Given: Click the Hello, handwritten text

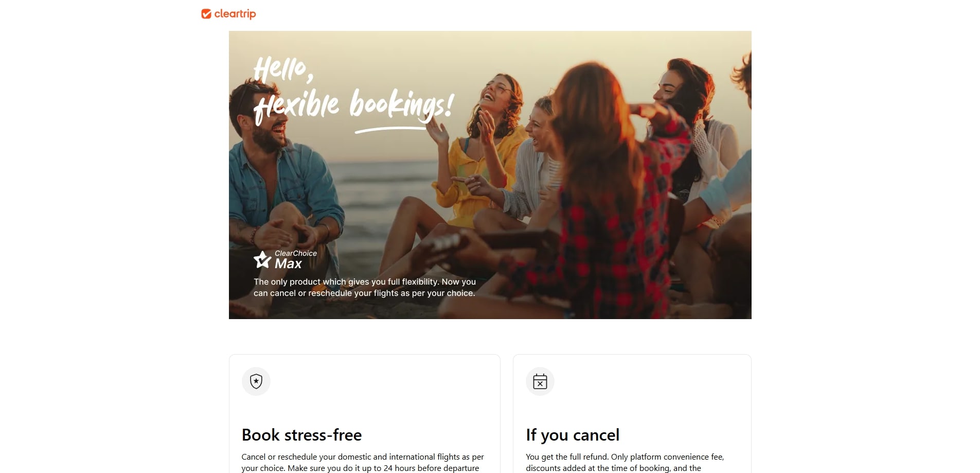Looking at the screenshot, I should click(x=283, y=69).
